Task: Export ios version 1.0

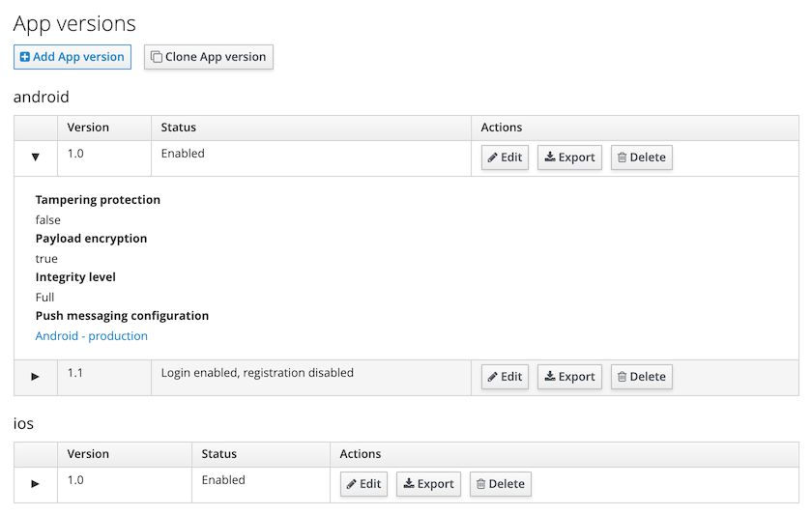Action: (x=428, y=484)
